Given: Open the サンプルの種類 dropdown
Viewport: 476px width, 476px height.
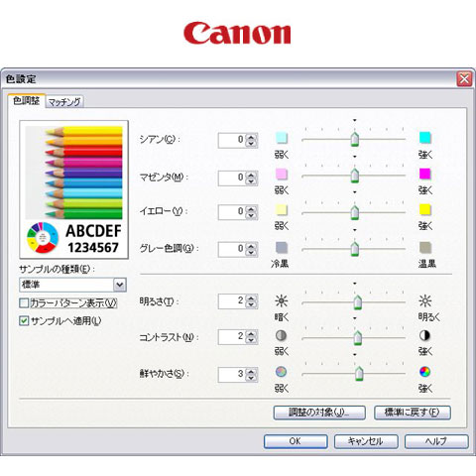Looking at the screenshot, I should click(x=120, y=285).
